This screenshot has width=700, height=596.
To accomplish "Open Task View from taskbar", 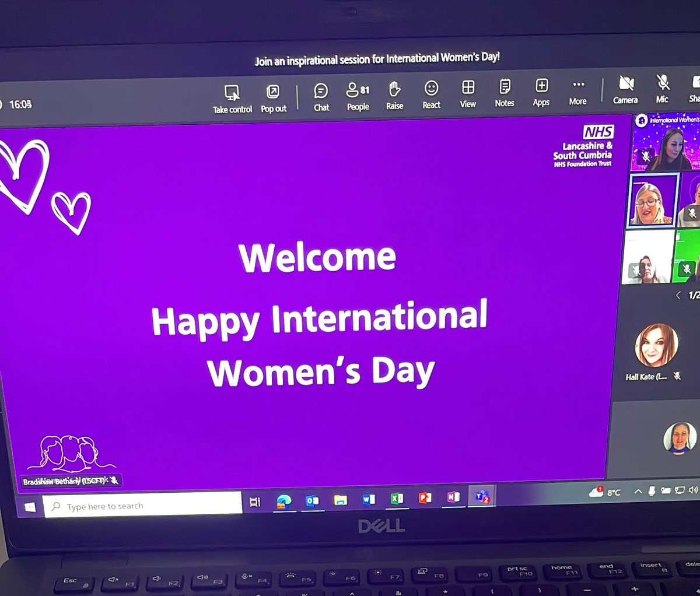I will 255,502.
